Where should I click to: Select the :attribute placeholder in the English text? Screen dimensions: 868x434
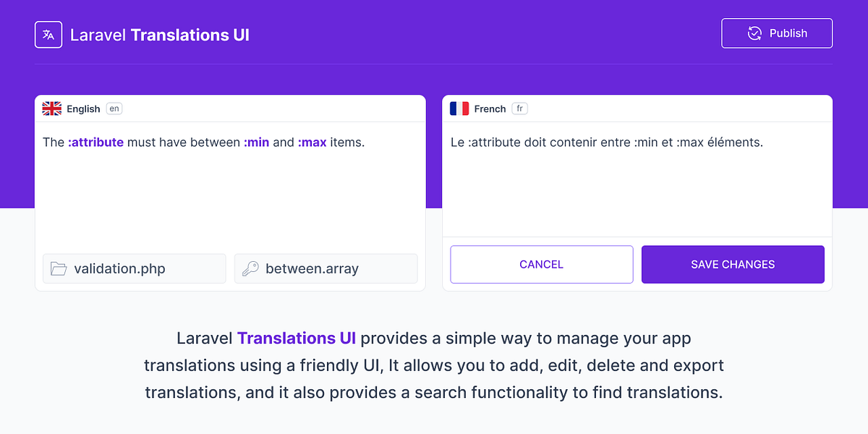pos(95,142)
